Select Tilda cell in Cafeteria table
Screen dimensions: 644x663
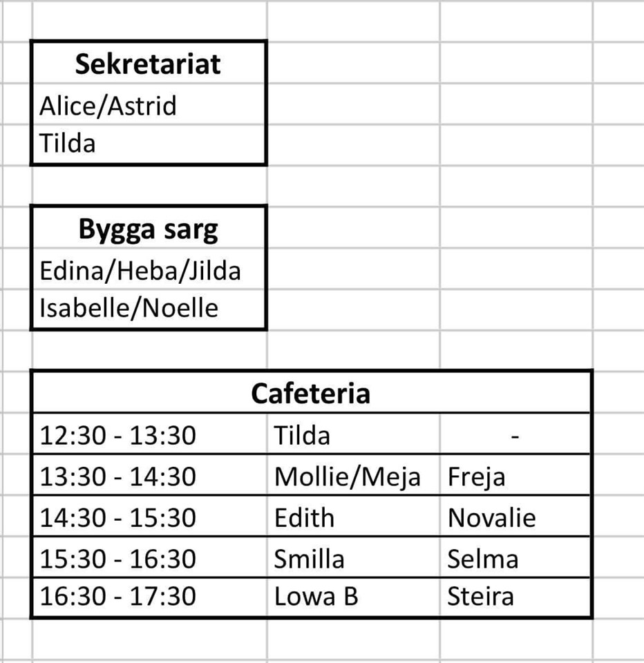[x=302, y=436]
